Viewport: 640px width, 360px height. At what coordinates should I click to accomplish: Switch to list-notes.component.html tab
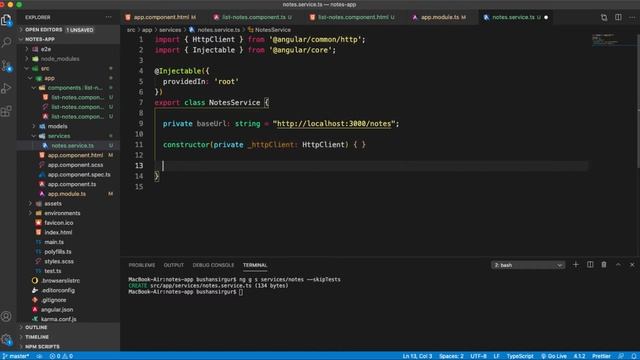(x=353, y=17)
